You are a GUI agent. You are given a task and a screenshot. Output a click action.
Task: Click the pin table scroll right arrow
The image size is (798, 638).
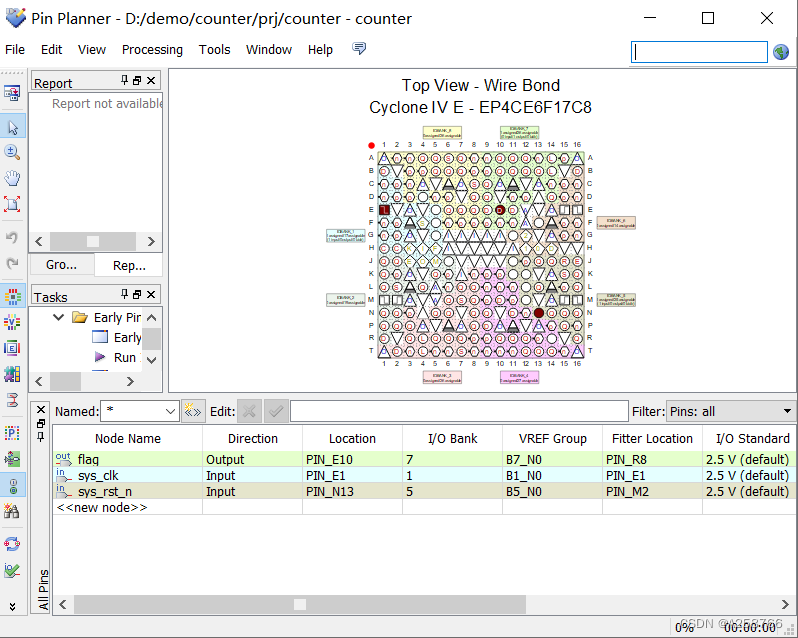pyautogui.click(x=785, y=604)
